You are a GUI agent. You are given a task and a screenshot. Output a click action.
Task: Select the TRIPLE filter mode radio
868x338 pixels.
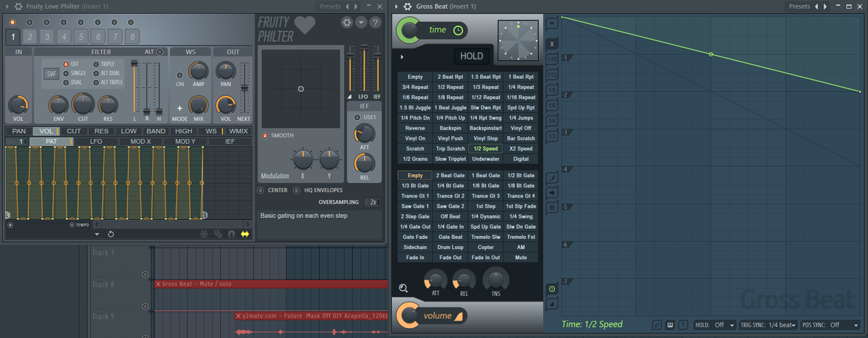point(96,64)
